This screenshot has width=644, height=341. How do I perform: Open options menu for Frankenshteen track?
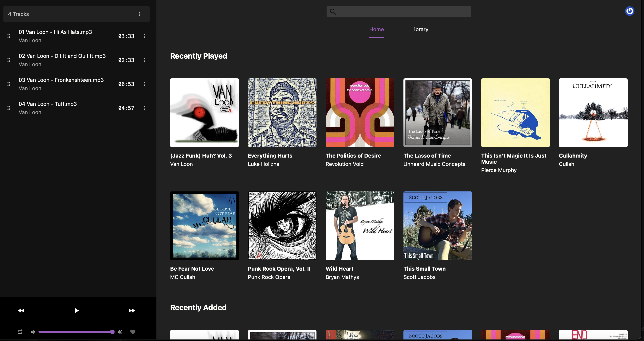[144, 84]
